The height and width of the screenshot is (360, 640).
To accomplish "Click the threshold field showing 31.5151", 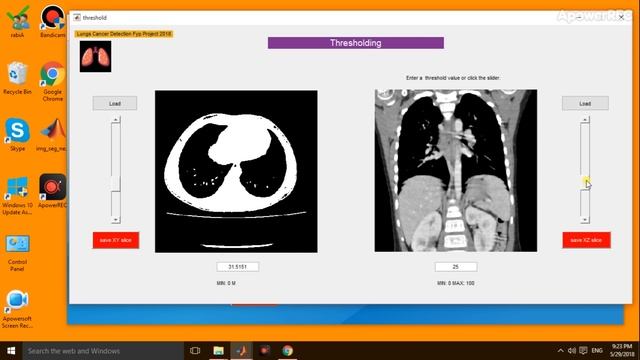I will click(238, 267).
